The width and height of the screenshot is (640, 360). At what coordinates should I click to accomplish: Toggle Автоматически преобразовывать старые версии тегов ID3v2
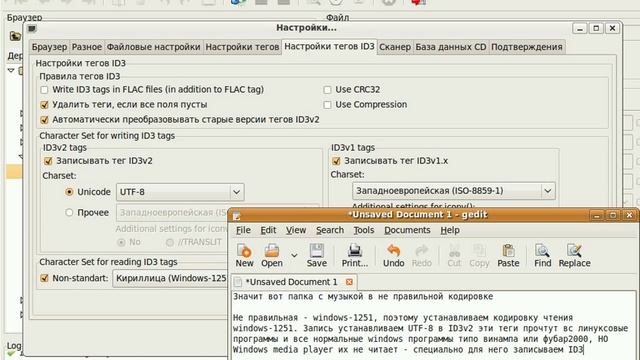pos(44,120)
